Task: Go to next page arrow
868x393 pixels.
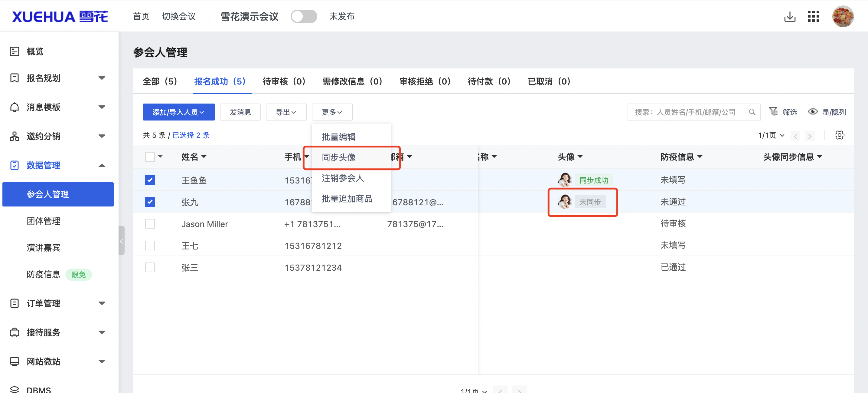Action: [x=810, y=136]
